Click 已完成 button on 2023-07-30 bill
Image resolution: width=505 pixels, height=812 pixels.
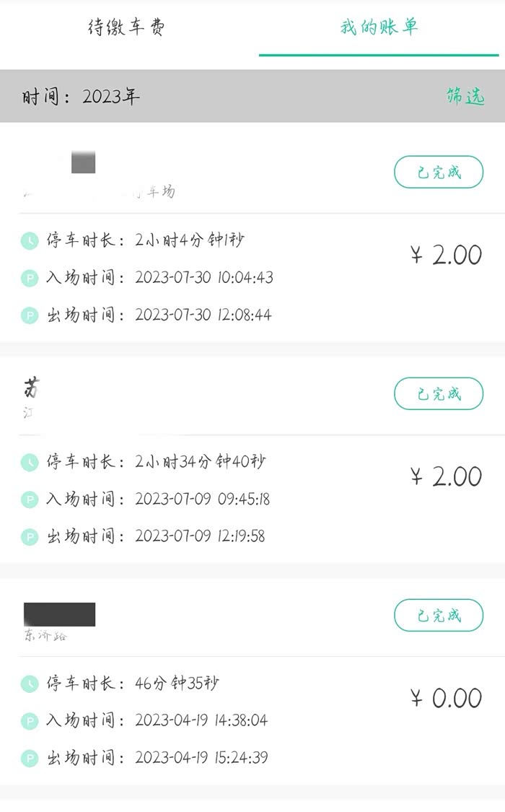click(x=439, y=173)
